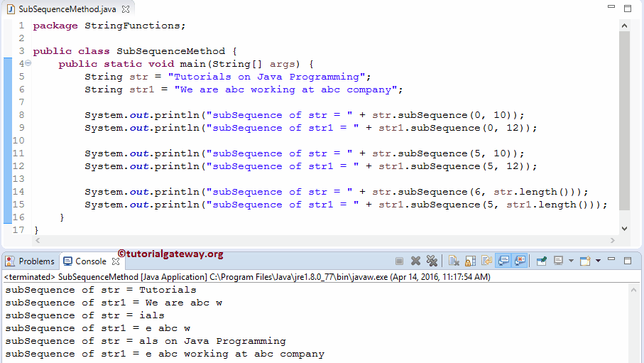Click the terminated launch description line
Image resolution: width=644 pixels, height=363 pixels.
[247, 277]
